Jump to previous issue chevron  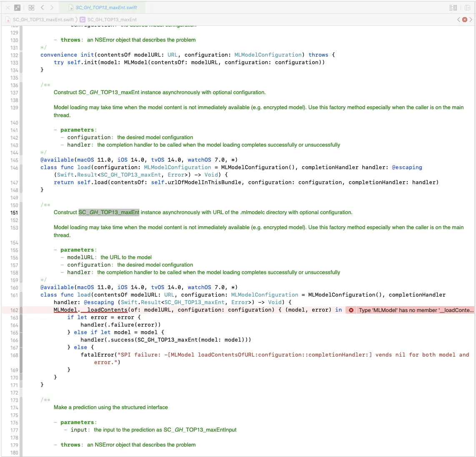click(x=458, y=20)
